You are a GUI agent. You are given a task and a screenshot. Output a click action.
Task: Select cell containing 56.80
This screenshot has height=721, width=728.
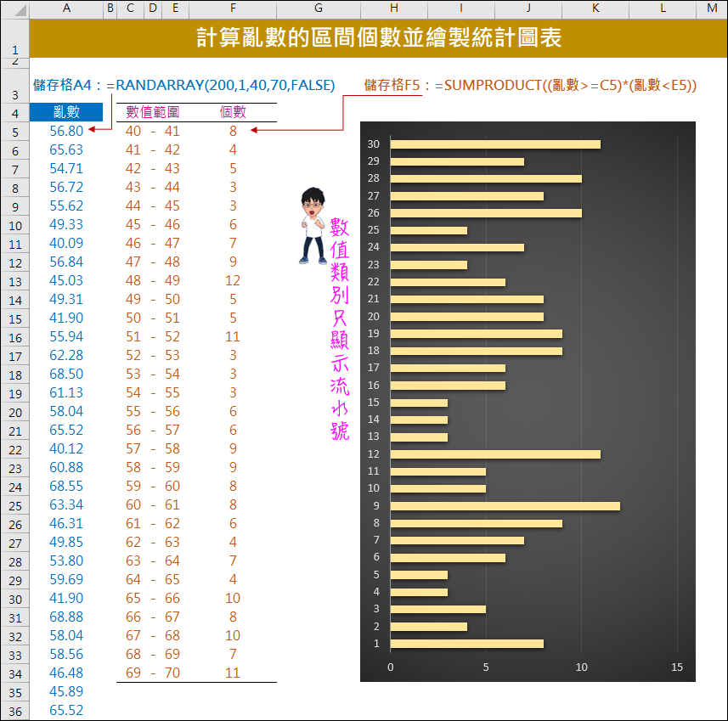pyautogui.click(x=66, y=131)
